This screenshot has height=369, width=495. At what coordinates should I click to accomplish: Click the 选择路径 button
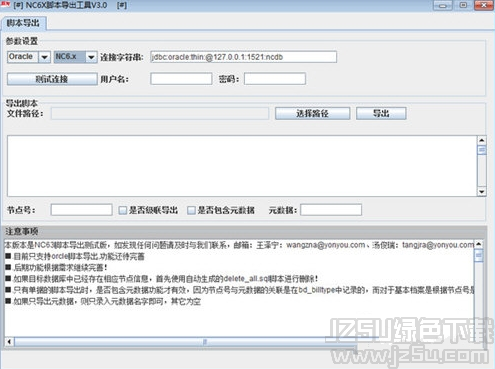[x=312, y=113]
